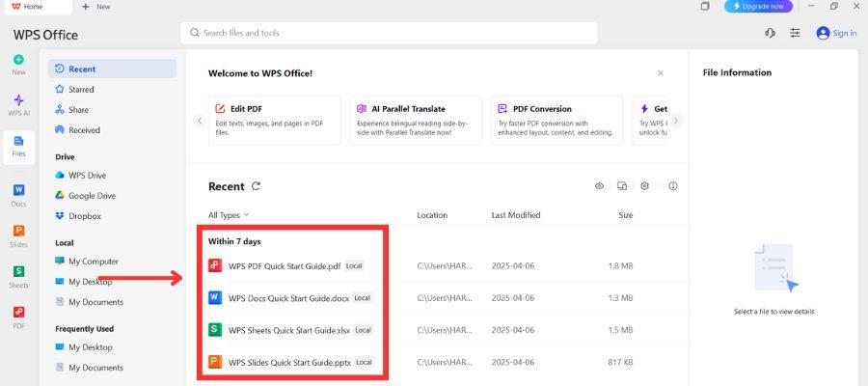The image size is (868, 386).
Task: Sort by the Location column header
Action: click(x=432, y=215)
